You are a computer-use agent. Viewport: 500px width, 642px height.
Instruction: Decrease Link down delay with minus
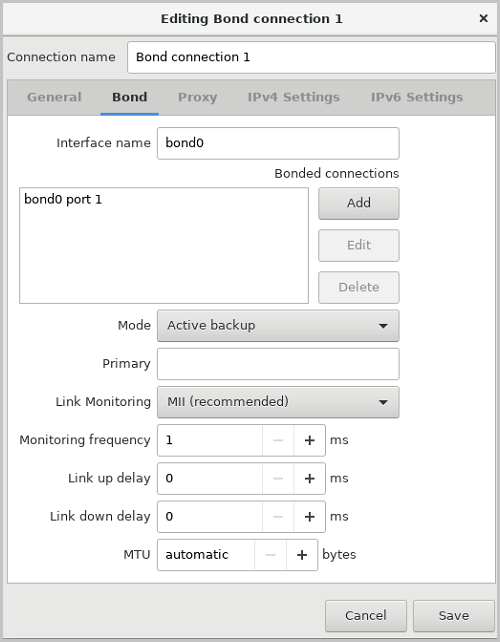[278, 516]
